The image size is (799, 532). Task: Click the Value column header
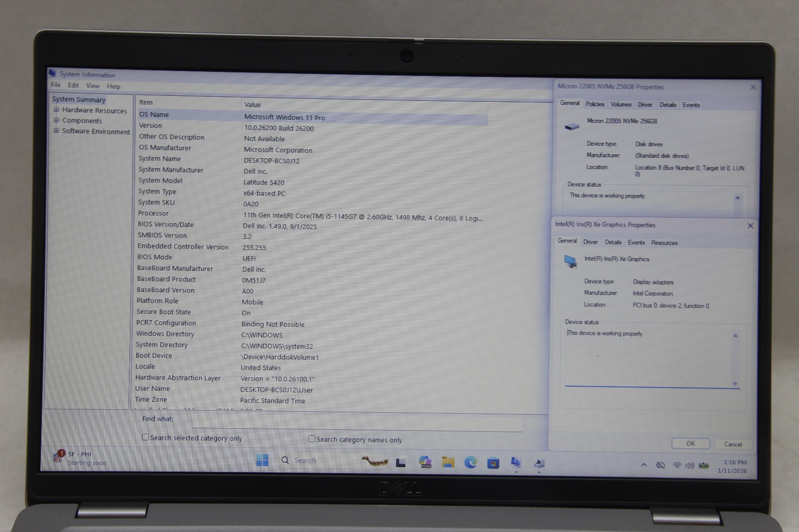point(365,105)
